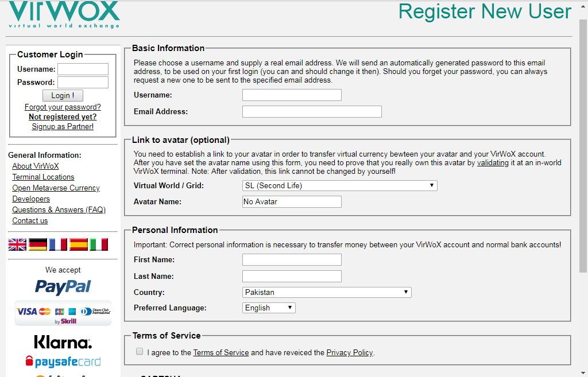Select the German flag language icon

(38, 244)
